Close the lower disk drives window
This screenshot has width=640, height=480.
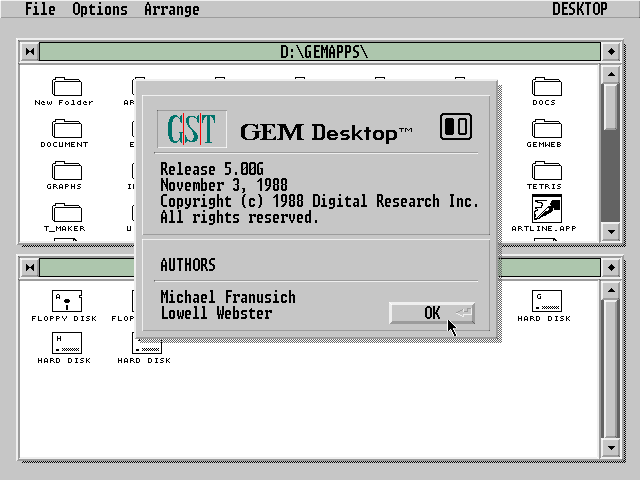tap(30, 268)
